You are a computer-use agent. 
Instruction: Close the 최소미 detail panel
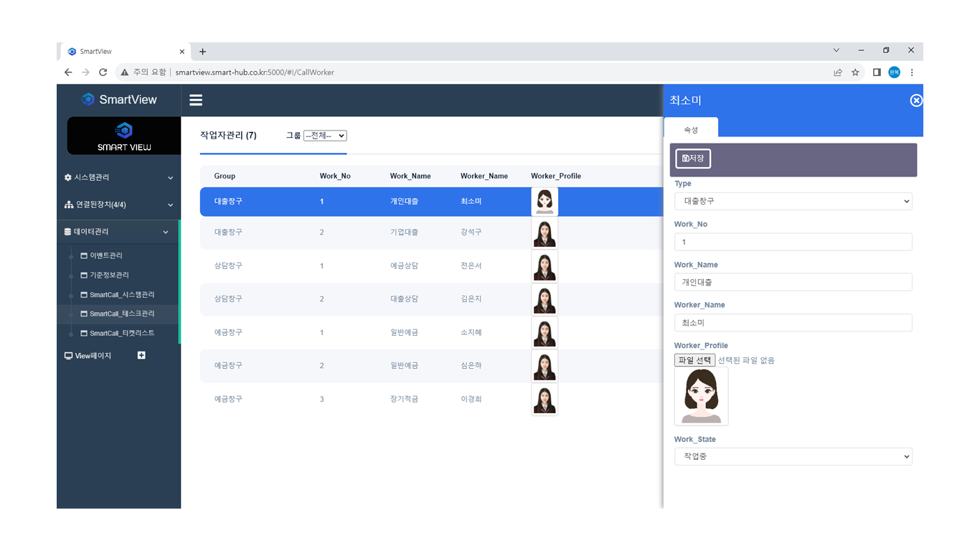point(916,100)
